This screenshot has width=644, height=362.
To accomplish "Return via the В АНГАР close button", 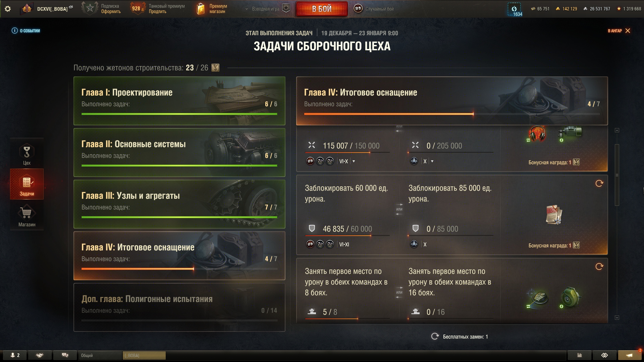I will coord(619,31).
